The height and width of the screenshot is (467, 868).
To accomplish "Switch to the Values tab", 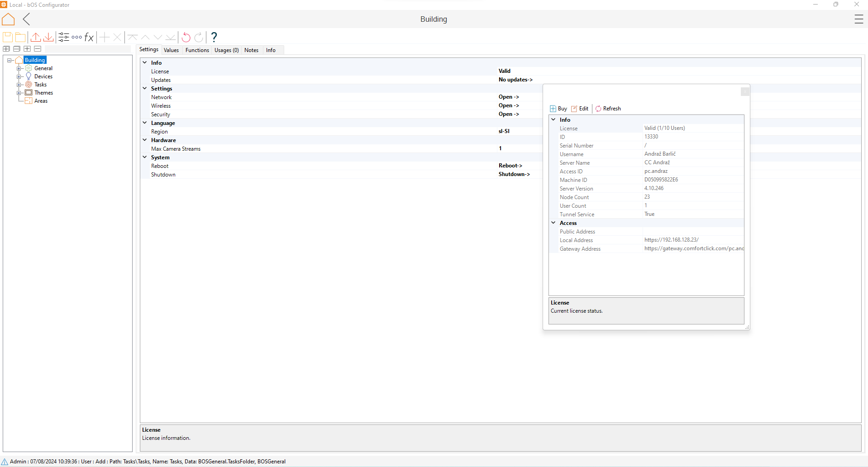I will coord(172,50).
